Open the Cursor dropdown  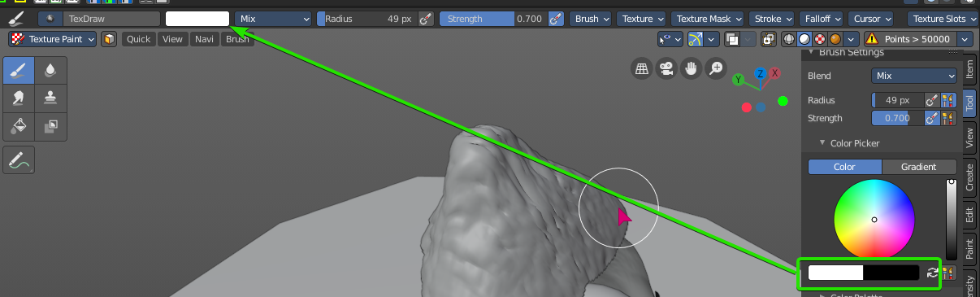click(x=871, y=18)
